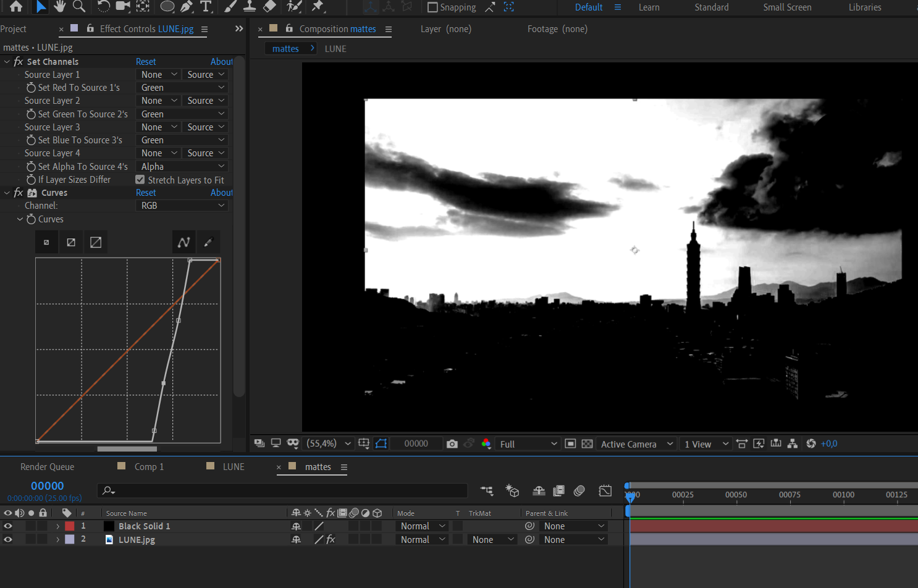Select the Pen tool

(186, 6)
